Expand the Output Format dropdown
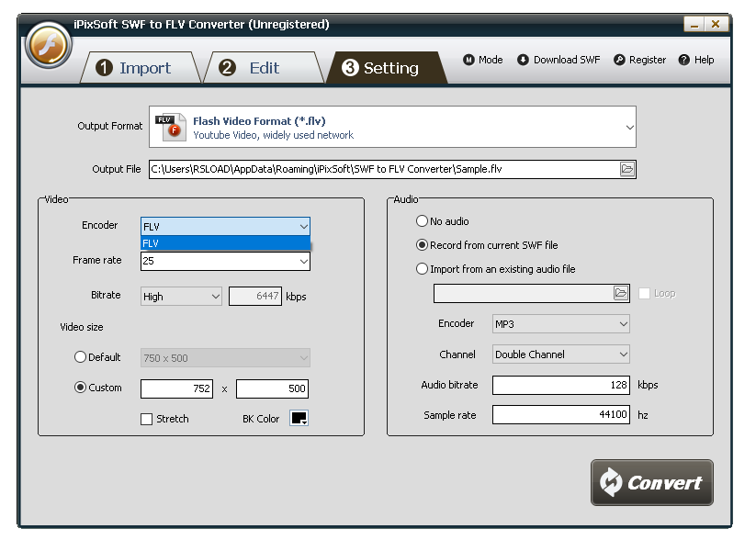The width and height of the screenshot is (756, 540). click(629, 128)
